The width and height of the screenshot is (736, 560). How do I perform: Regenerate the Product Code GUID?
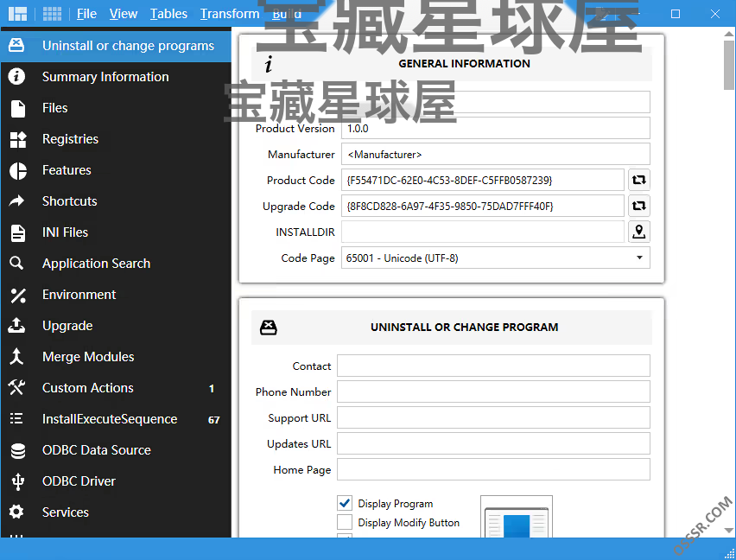[x=639, y=180]
